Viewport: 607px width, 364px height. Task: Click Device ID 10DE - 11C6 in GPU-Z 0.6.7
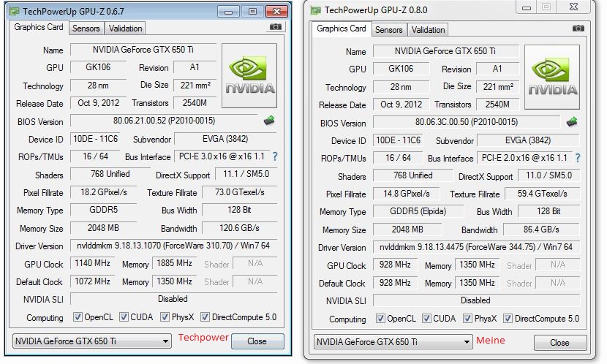click(x=95, y=139)
